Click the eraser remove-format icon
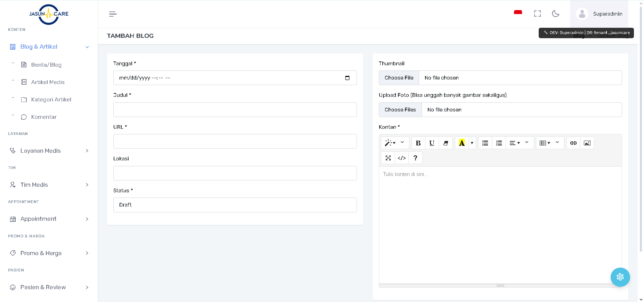The height and width of the screenshot is (302, 644). coord(446,143)
